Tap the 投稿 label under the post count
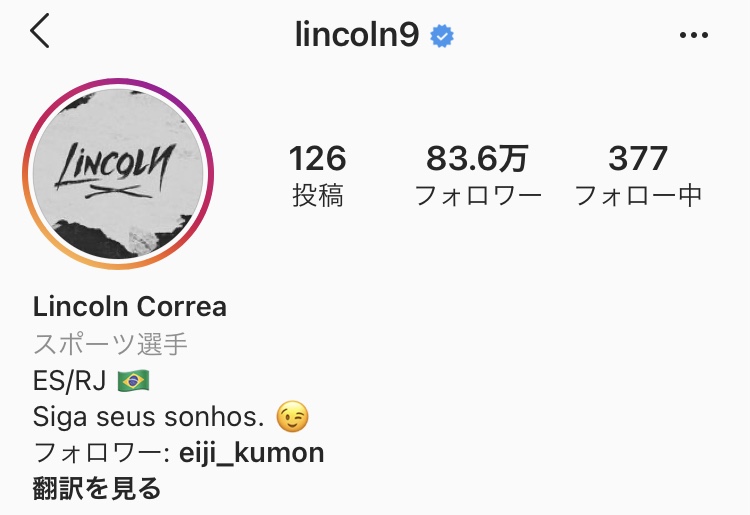This screenshot has height=515, width=750. [x=318, y=195]
